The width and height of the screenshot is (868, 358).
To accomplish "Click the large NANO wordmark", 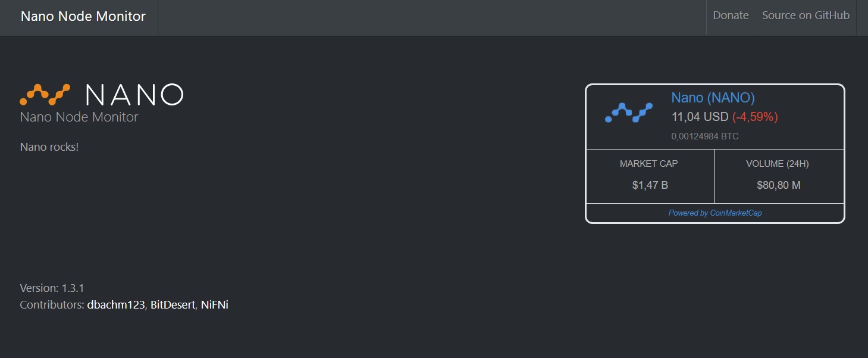I will click(133, 94).
